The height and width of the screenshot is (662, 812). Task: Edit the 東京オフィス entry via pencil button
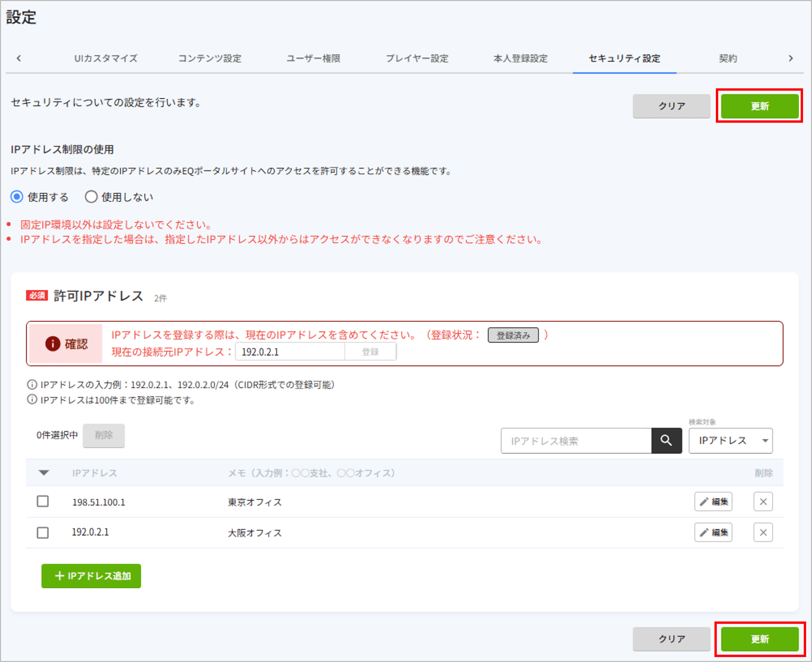(x=713, y=502)
